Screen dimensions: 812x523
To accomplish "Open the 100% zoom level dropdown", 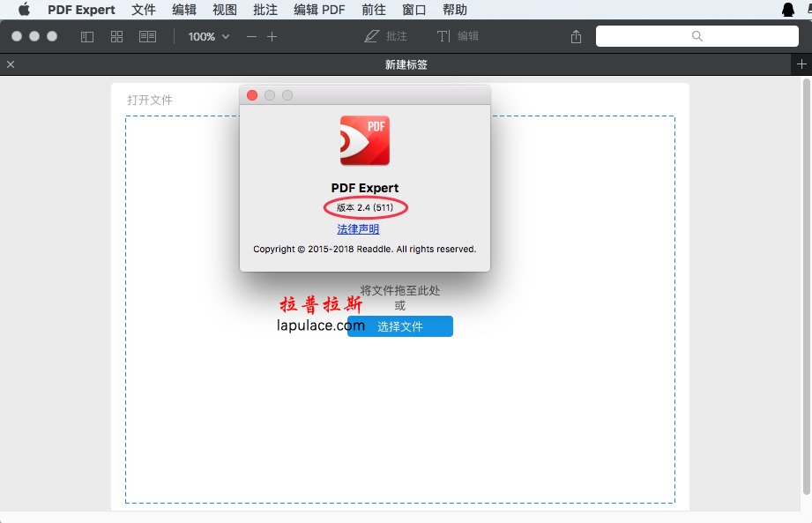I will pyautogui.click(x=209, y=37).
